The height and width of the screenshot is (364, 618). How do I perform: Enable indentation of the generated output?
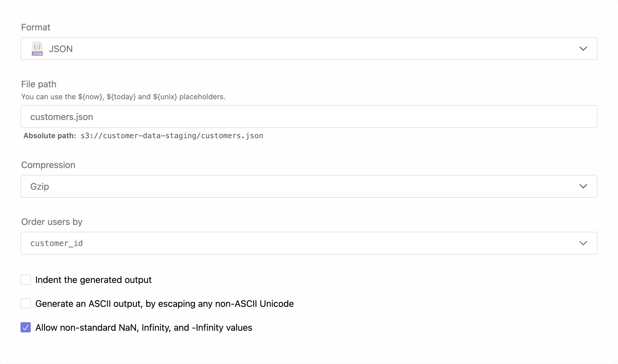pyautogui.click(x=25, y=280)
